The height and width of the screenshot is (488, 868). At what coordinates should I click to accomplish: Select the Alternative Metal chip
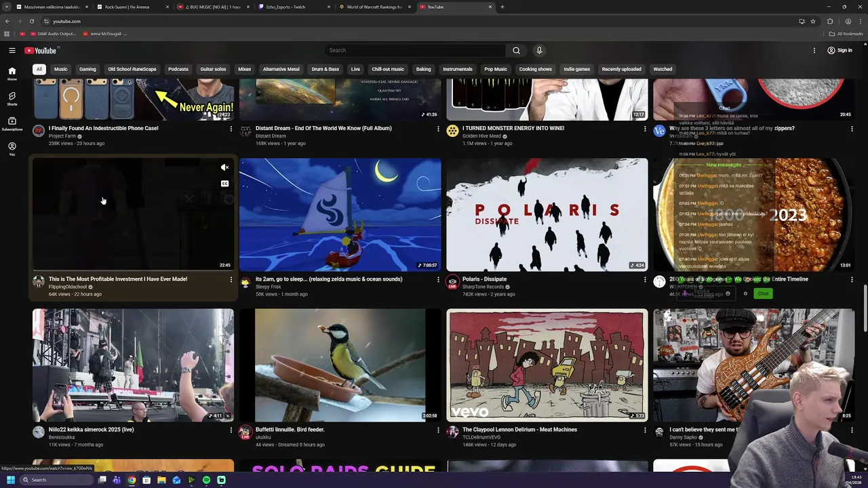click(281, 69)
